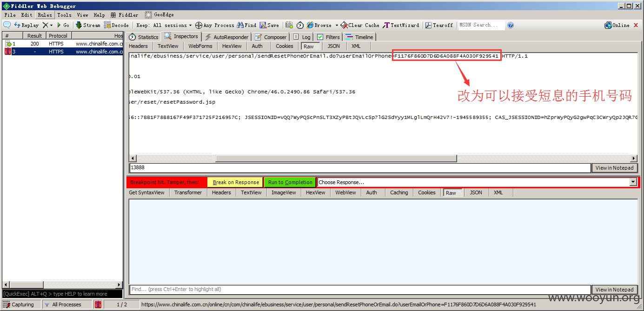
Task: Click the comment speech bubble toolbar icon
Action: click(7, 25)
